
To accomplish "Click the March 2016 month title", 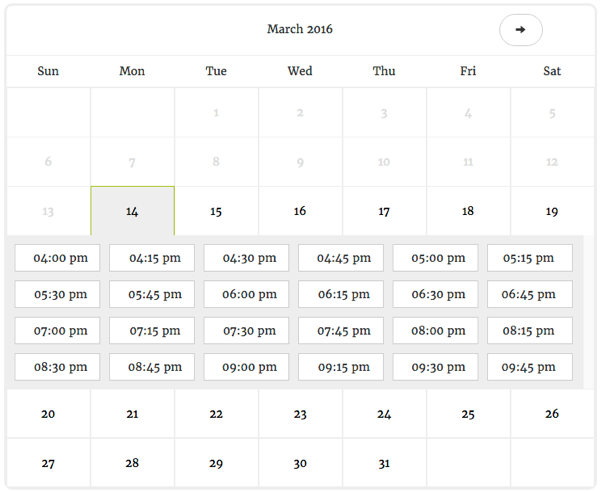I will [x=300, y=29].
